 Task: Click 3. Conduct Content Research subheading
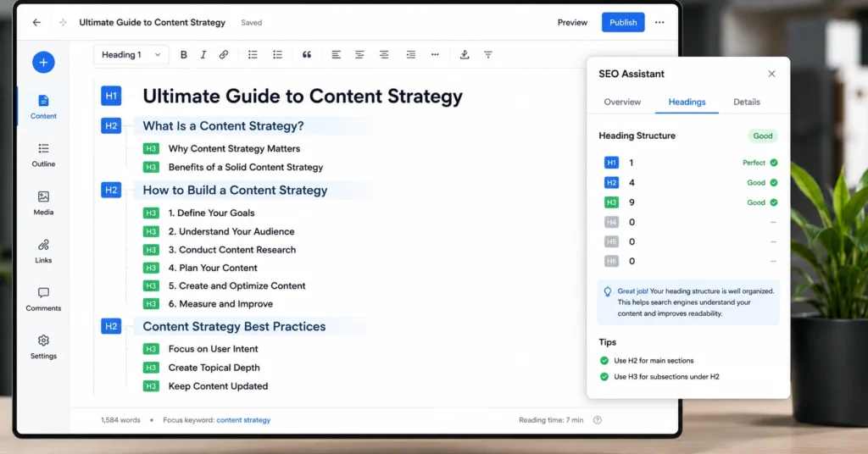(x=232, y=250)
